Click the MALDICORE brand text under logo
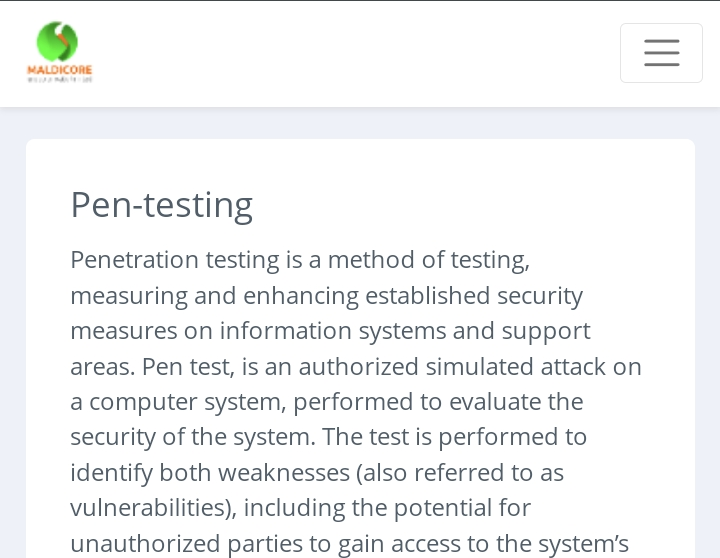This screenshot has width=720, height=558. [59, 71]
